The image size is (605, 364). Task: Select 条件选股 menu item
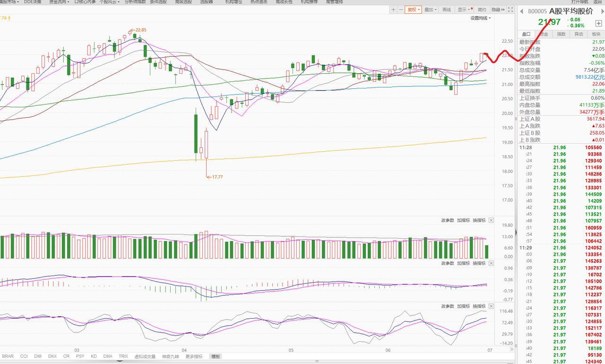pyautogui.click(x=158, y=2)
